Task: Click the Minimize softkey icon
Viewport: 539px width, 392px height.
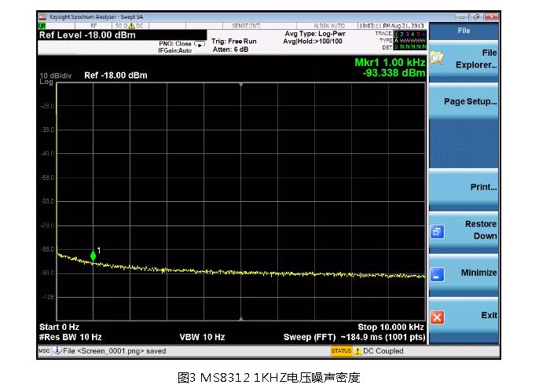Action: click(438, 274)
